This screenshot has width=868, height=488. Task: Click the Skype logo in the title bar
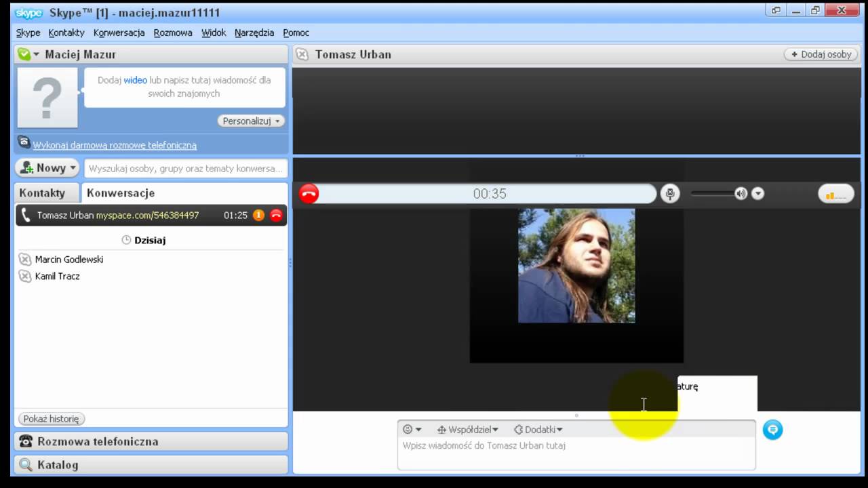pos(29,12)
